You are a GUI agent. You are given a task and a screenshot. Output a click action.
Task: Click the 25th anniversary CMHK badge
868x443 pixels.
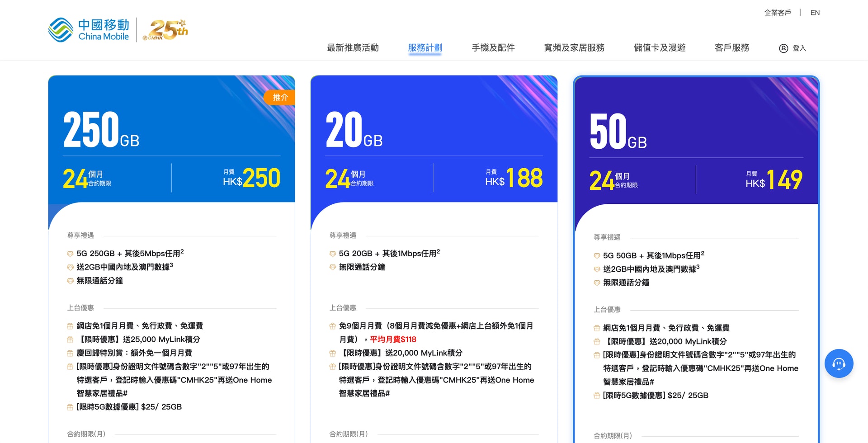pyautogui.click(x=165, y=30)
